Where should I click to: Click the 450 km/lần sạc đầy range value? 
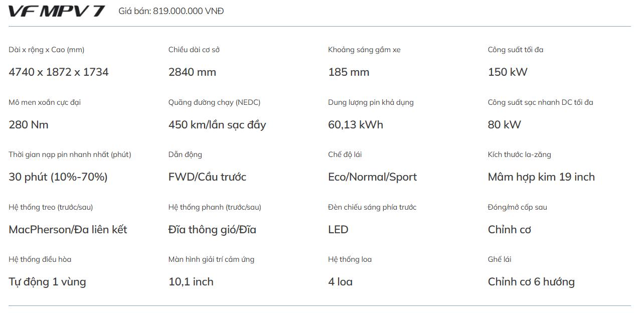pos(217,125)
